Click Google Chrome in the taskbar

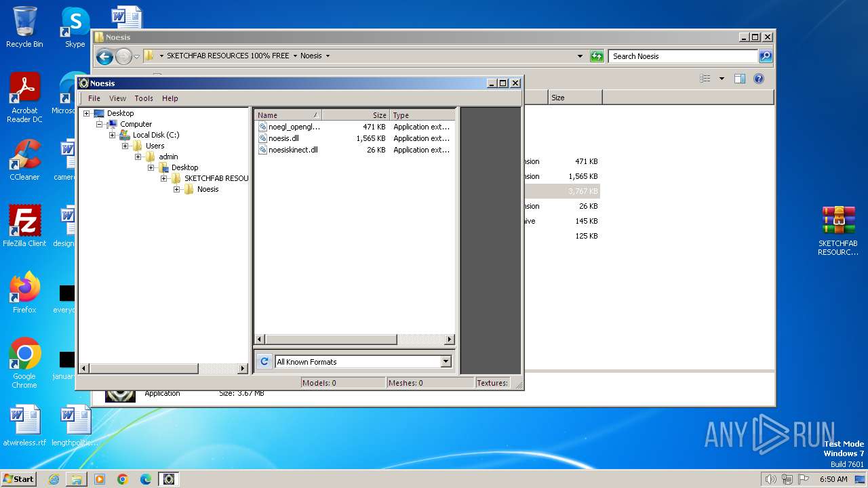pos(123,479)
